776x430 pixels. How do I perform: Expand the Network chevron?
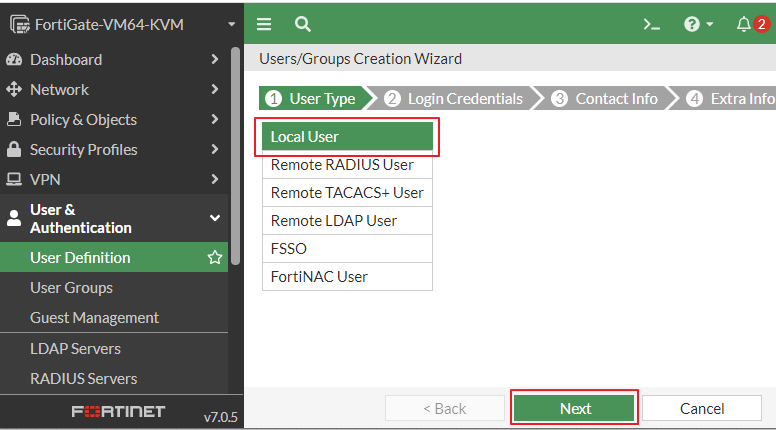[x=214, y=89]
